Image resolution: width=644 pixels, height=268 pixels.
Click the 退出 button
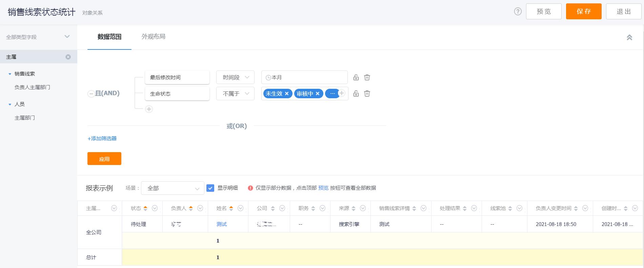point(624,12)
